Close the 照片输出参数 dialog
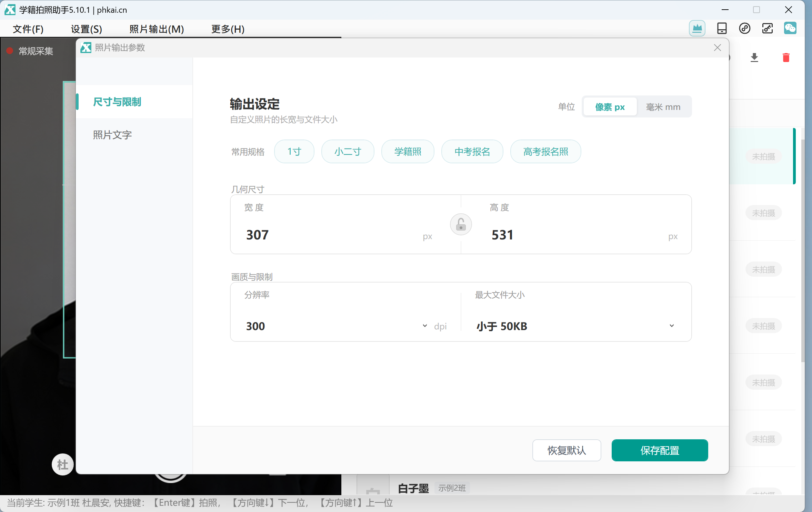This screenshot has width=812, height=512. click(x=717, y=48)
